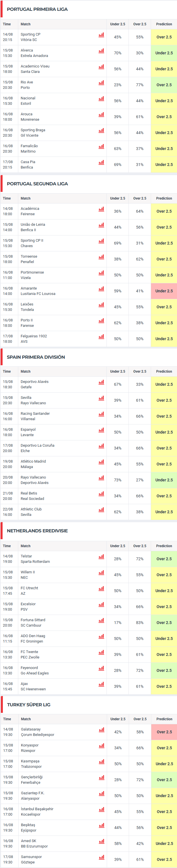This screenshot has height=868, width=177.
Task: Select the Turkey Süper Lig heading
Action: tap(29, 705)
